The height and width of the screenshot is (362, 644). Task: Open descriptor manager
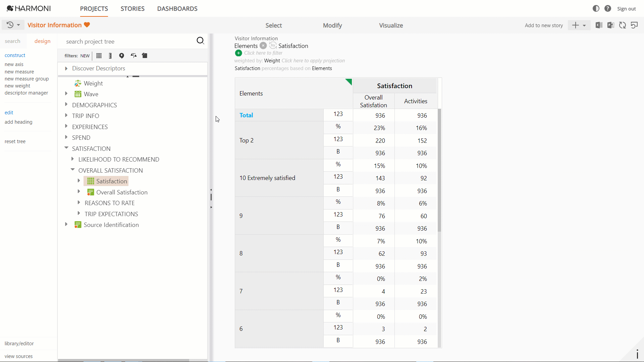[x=26, y=93]
